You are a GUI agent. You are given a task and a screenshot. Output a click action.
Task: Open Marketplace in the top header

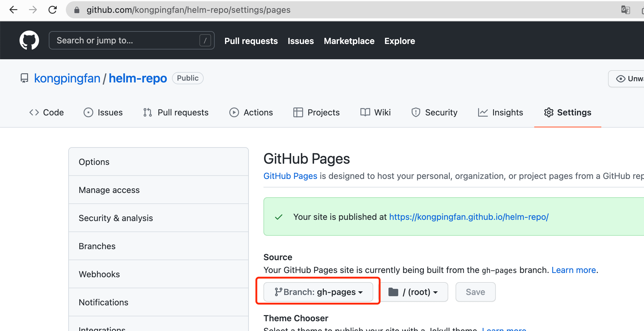349,41
